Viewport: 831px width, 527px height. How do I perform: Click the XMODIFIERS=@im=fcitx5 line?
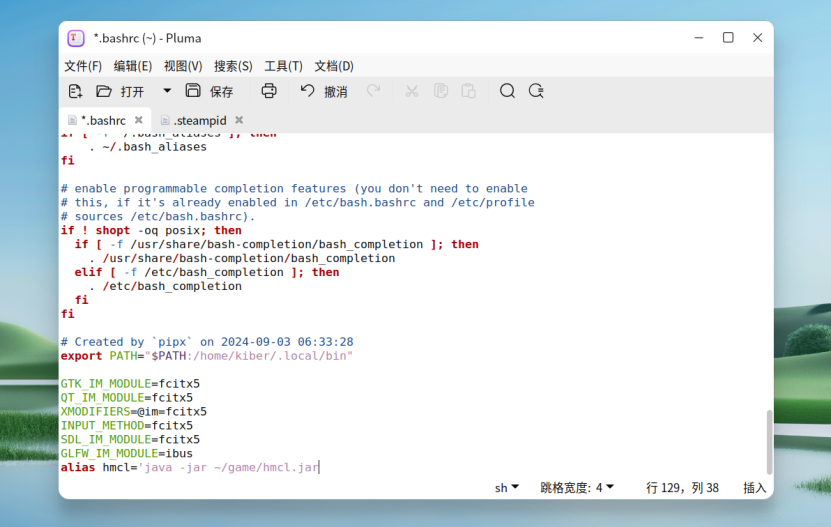click(134, 411)
